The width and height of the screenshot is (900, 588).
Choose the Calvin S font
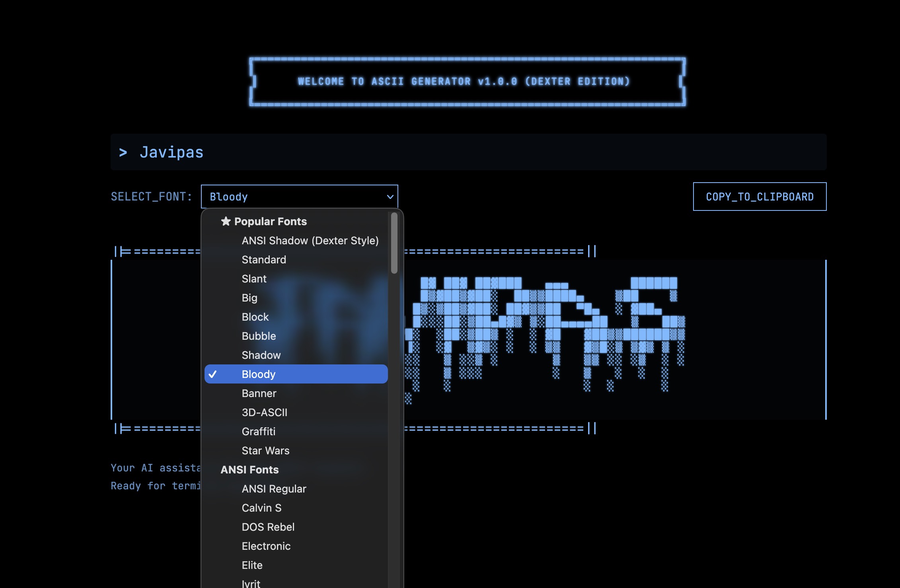click(261, 508)
